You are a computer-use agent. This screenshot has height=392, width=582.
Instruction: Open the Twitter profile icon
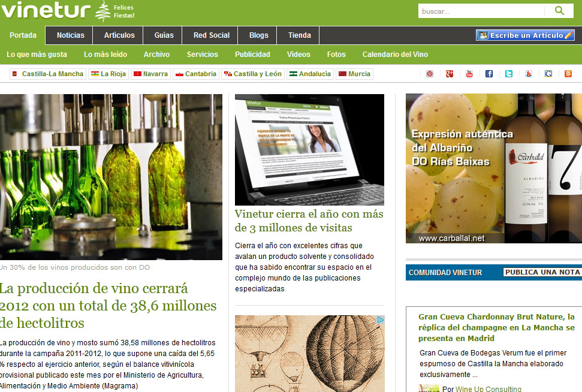coord(509,74)
